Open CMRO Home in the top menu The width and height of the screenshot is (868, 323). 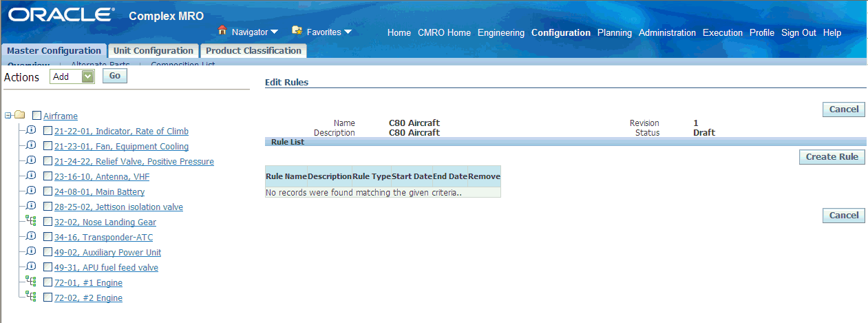click(x=444, y=32)
